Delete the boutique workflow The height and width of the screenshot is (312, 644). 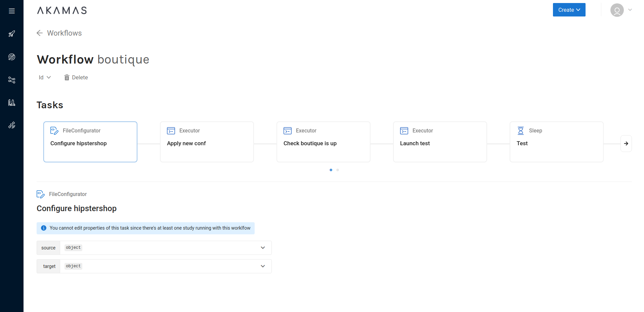(x=76, y=77)
